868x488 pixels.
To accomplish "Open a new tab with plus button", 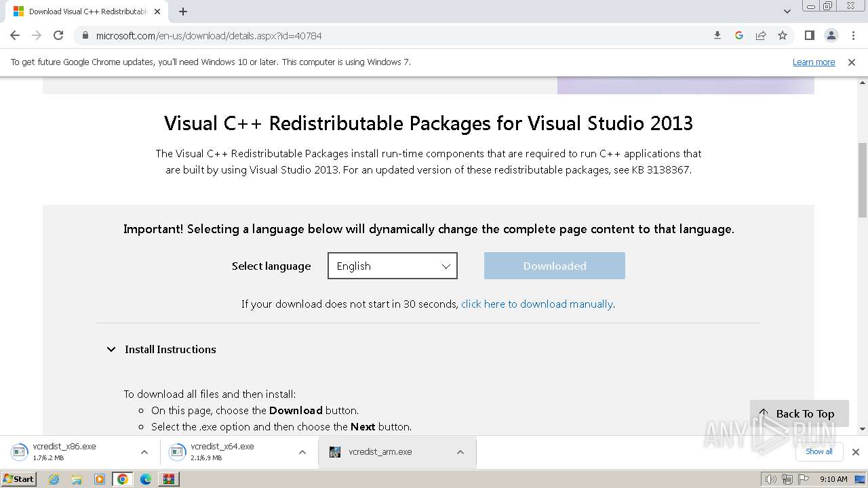I will 183,12.
